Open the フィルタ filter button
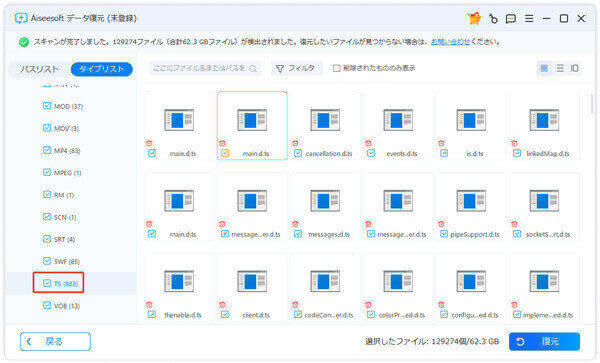 [297, 68]
